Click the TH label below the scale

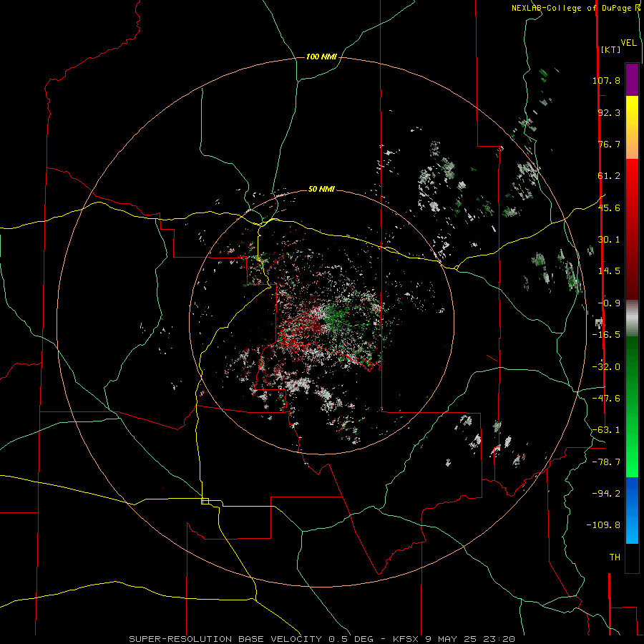(x=615, y=557)
